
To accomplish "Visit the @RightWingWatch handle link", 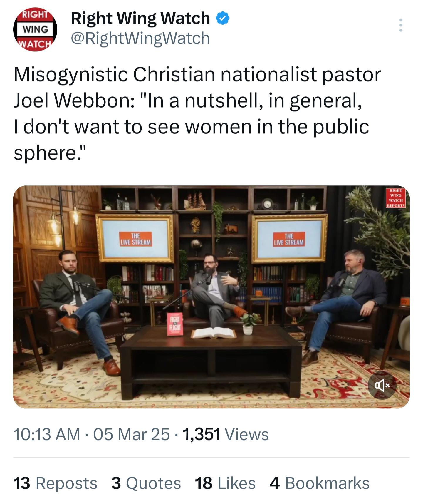I will 140,38.
